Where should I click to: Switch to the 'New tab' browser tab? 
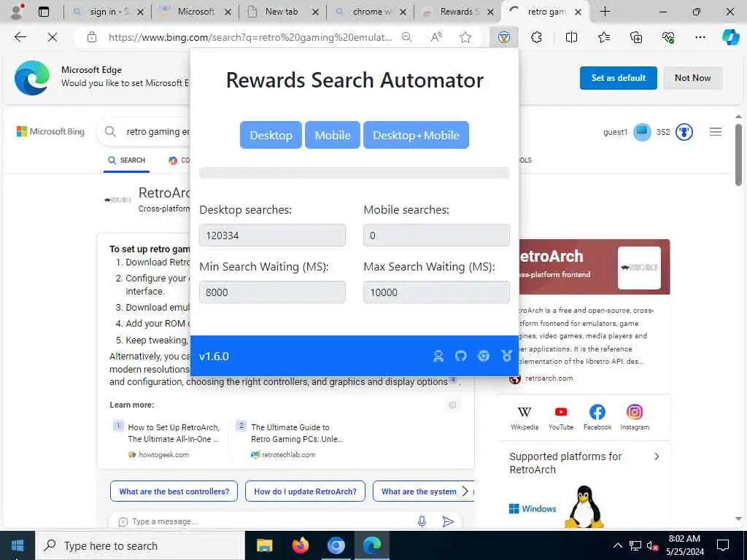(282, 12)
